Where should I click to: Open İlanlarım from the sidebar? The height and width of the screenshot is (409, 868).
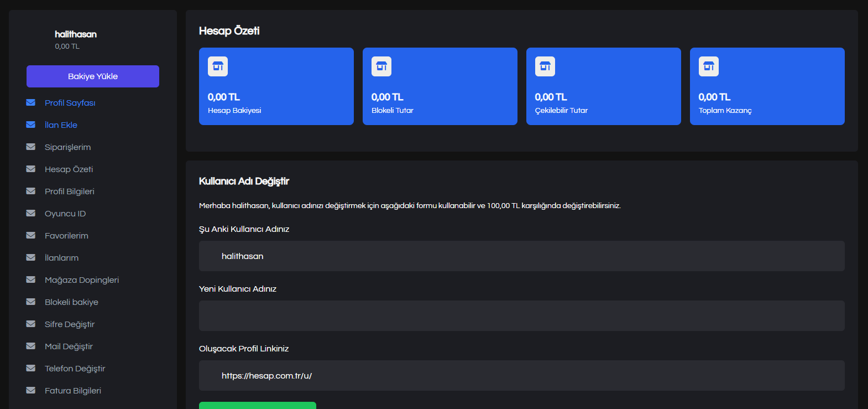coord(62,258)
